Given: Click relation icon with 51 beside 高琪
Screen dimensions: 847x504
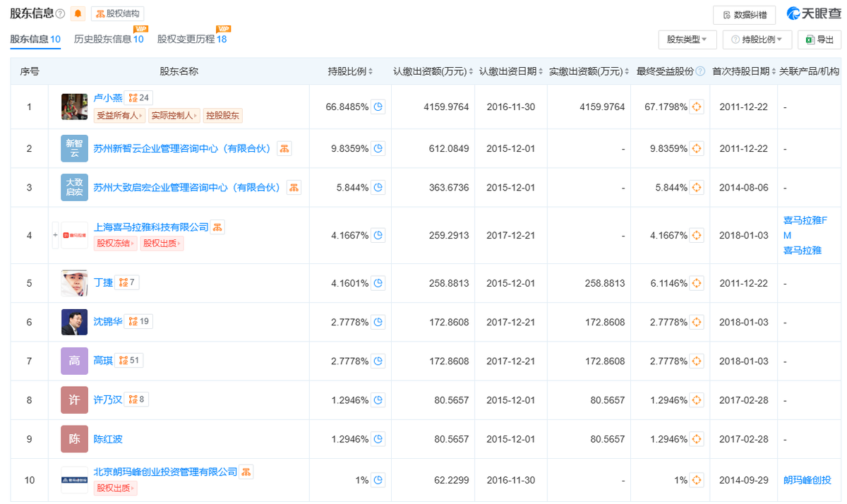Looking at the screenshot, I should [128, 361].
